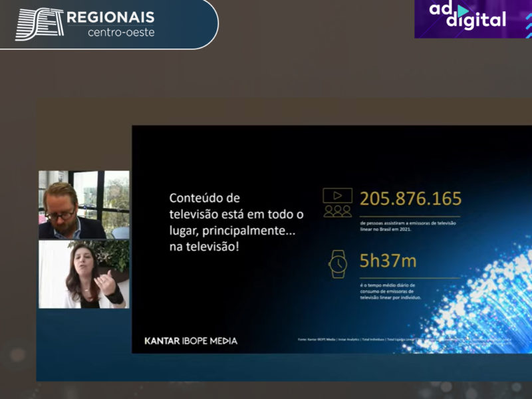Viewport: 532px width, 399px height.
Task: Click the headline starting "Conteúdo de televisão"
Action: [x=237, y=222]
